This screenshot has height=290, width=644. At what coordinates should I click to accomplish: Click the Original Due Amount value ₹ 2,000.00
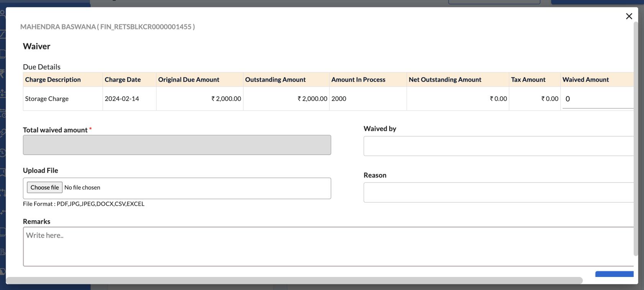226,99
